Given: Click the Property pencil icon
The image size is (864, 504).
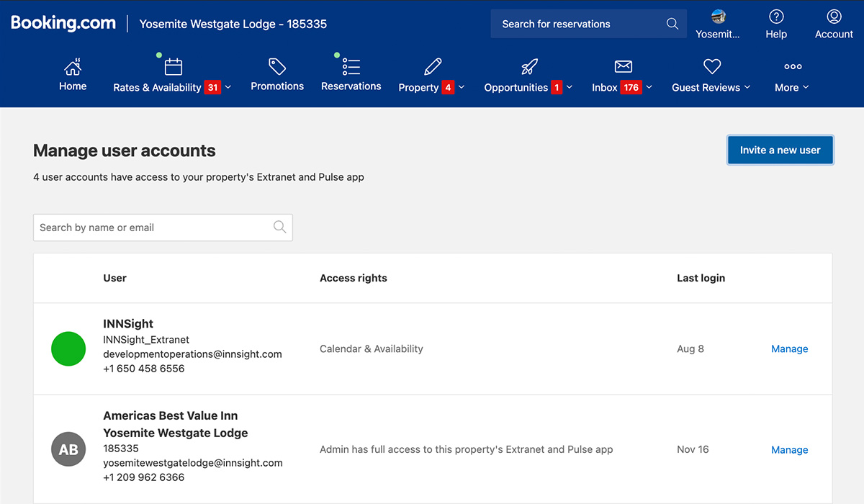Looking at the screenshot, I should (x=433, y=67).
